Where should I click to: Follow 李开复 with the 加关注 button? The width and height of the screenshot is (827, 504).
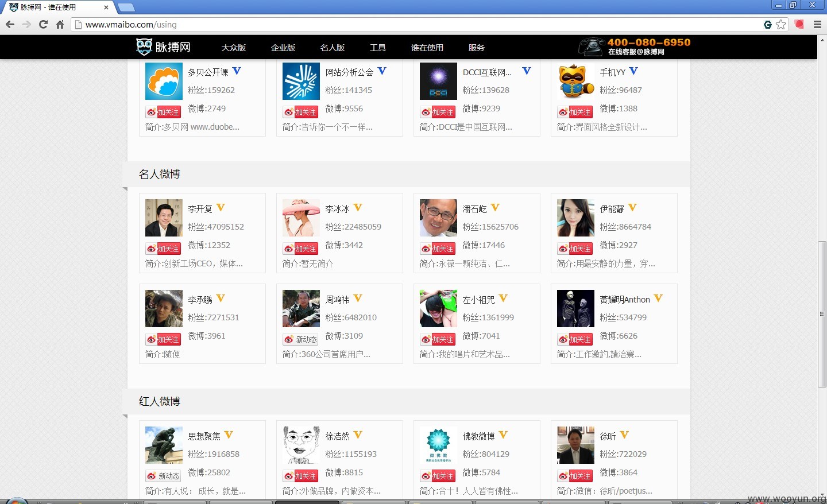point(163,249)
